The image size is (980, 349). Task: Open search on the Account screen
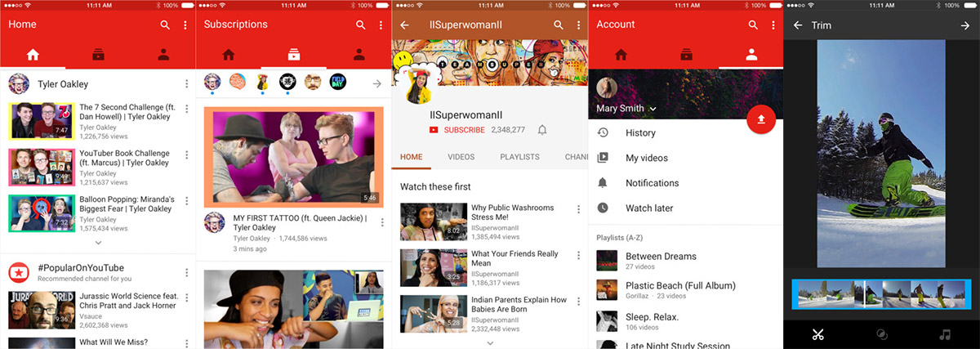(x=753, y=25)
